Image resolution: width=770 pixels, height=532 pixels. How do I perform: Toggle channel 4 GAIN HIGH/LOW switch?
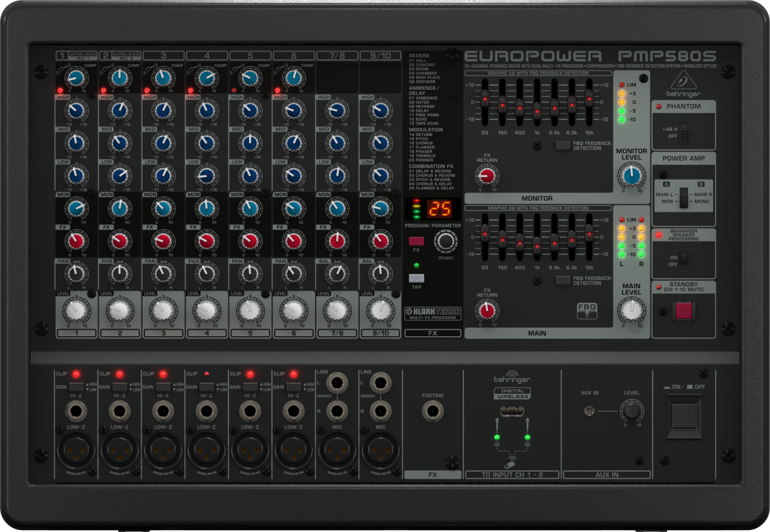207,386
